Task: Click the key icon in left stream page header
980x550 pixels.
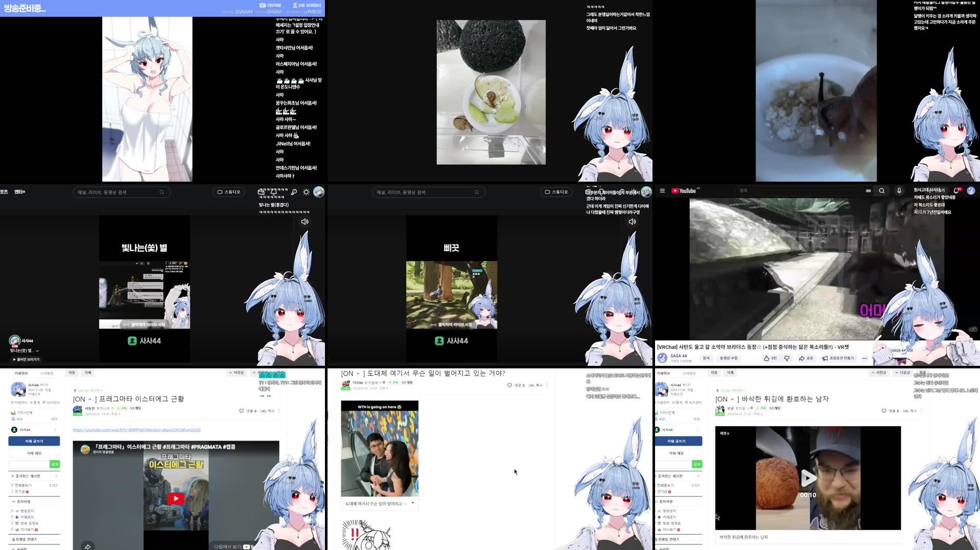Action: pos(294,192)
